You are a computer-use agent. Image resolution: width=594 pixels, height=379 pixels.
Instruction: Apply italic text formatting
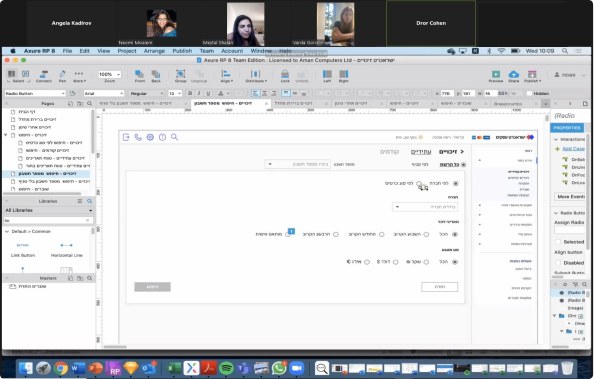[x=199, y=93]
